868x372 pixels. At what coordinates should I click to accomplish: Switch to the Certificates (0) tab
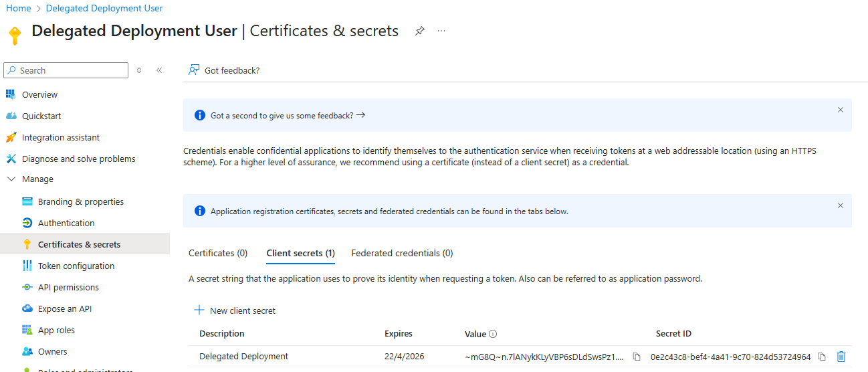(218, 254)
